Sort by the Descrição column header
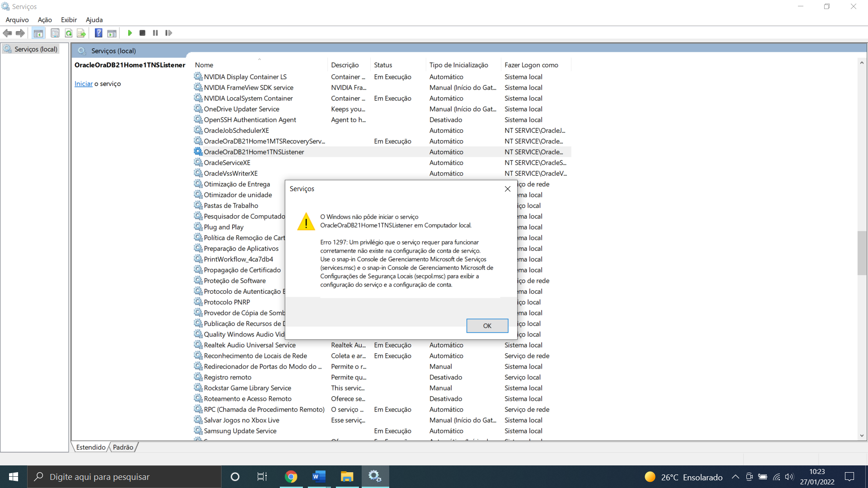 (349, 65)
